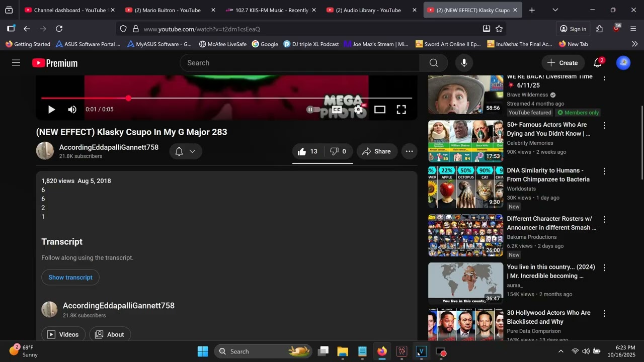Image resolution: width=644 pixels, height=362 pixels.
Task: Go back to previous page
Action: (27, 29)
